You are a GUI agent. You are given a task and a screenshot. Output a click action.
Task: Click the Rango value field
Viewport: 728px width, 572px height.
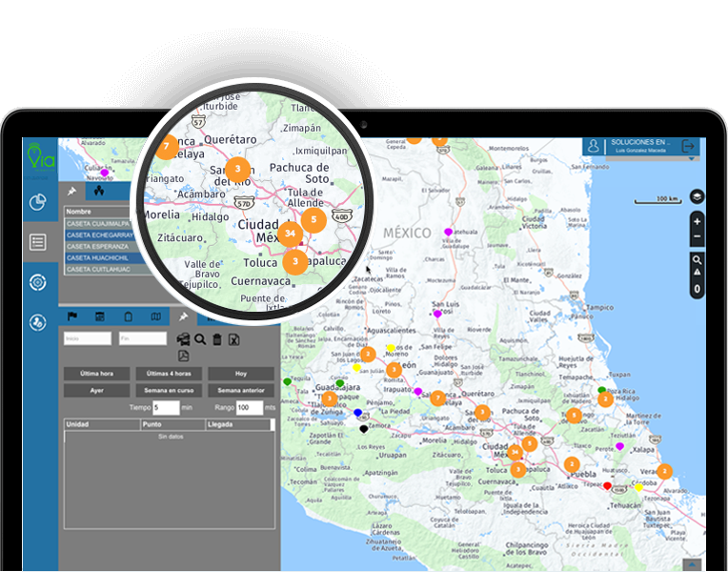(x=250, y=407)
